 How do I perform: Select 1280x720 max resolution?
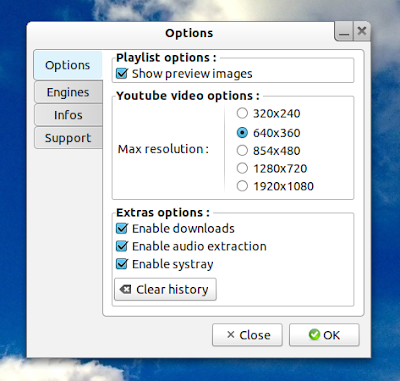pos(242,168)
